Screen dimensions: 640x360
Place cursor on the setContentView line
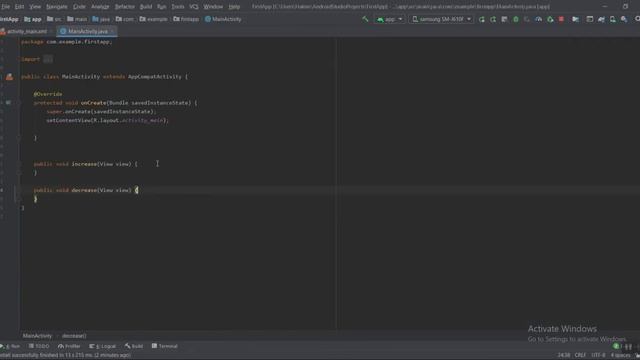click(107, 120)
